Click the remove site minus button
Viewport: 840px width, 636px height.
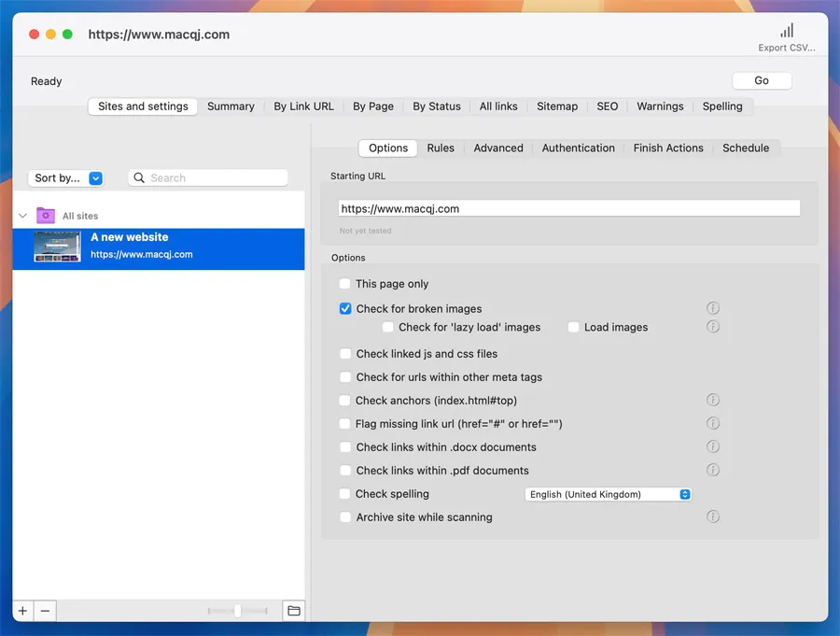click(45, 611)
